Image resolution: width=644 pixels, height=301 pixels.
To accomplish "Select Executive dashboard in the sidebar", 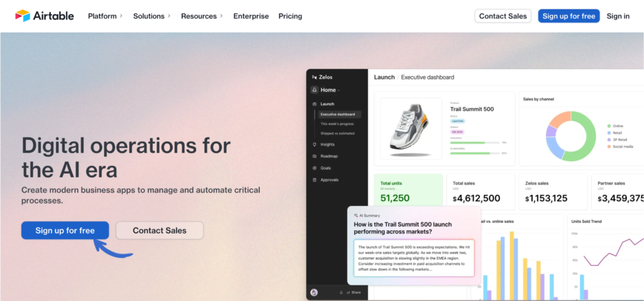I will click(x=338, y=115).
